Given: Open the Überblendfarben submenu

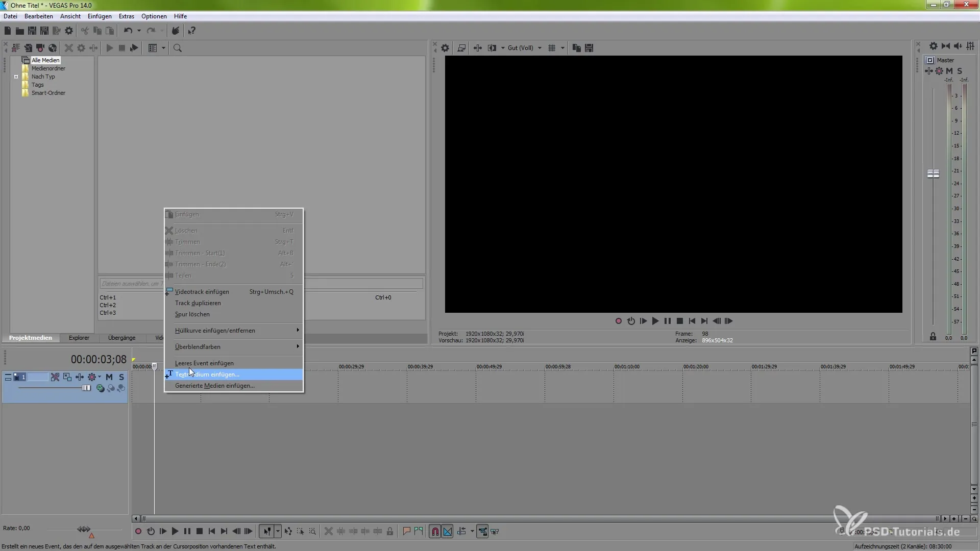Looking at the screenshot, I should [234, 347].
